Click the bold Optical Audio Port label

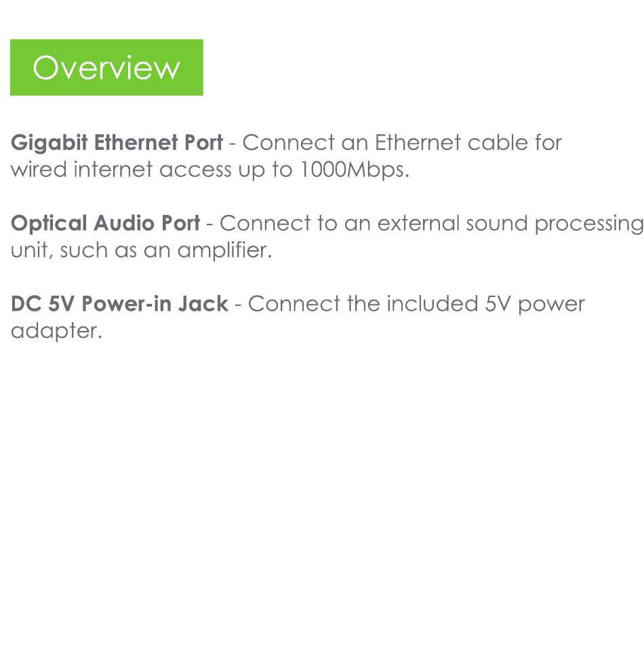105,224
